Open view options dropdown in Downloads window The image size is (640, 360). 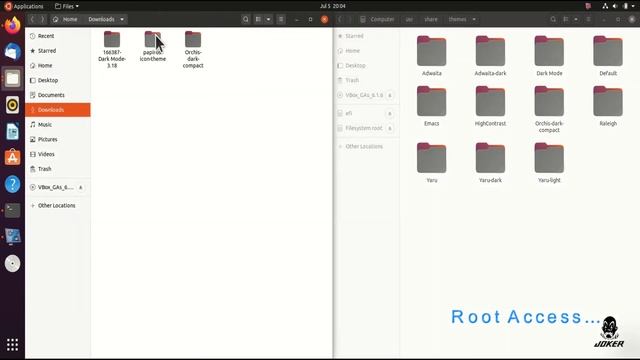(x=268, y=19)
